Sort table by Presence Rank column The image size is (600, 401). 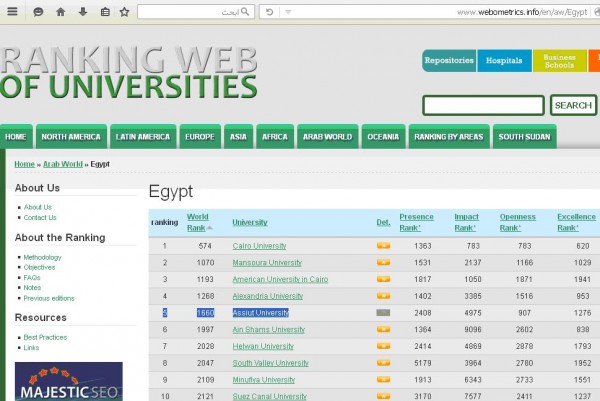[417, 221]
